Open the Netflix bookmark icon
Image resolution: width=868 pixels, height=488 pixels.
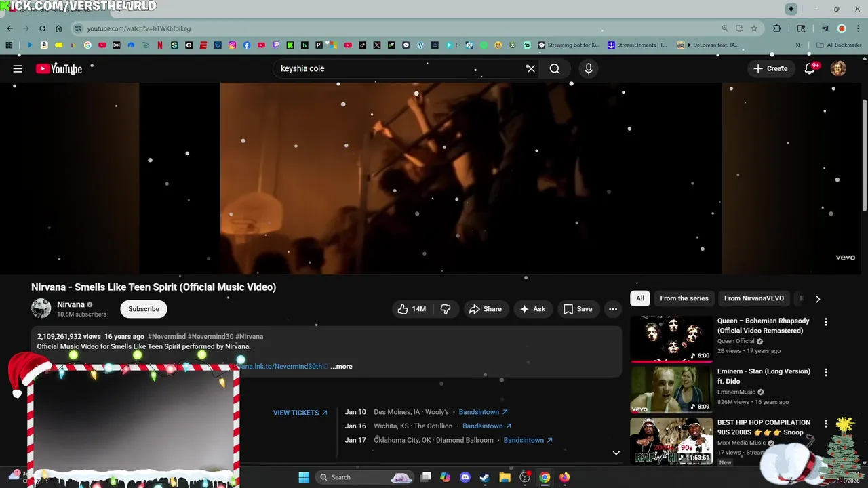[x=160, y=45]
